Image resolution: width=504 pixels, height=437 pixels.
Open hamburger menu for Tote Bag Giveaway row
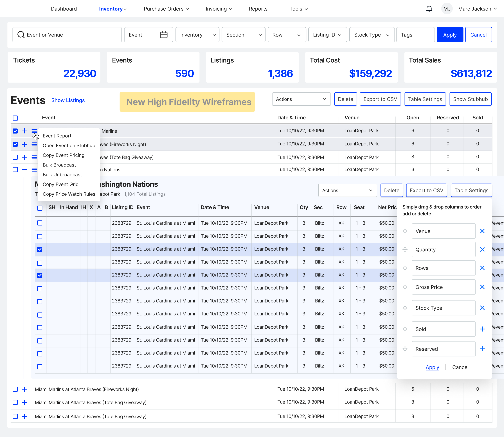(x=34, y=157)
